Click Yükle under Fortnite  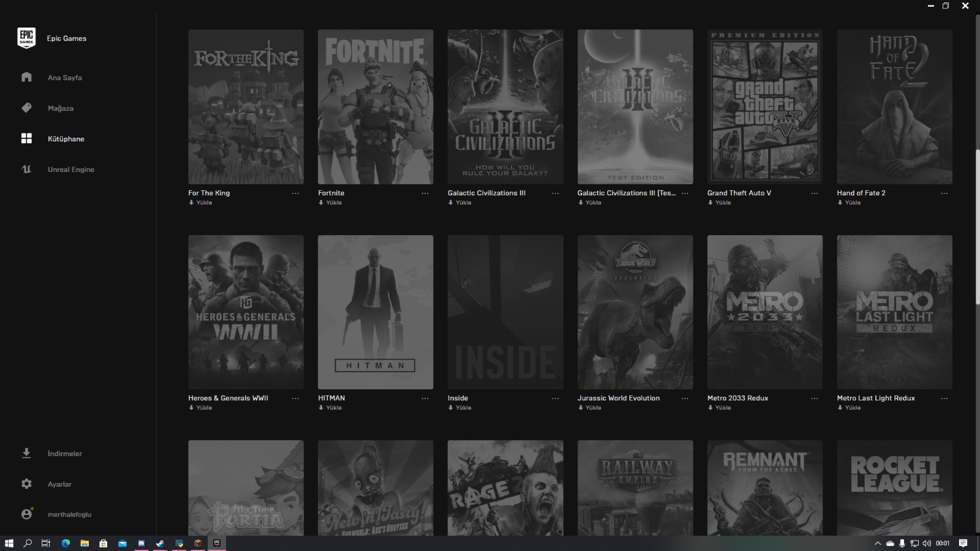point(330,203)
